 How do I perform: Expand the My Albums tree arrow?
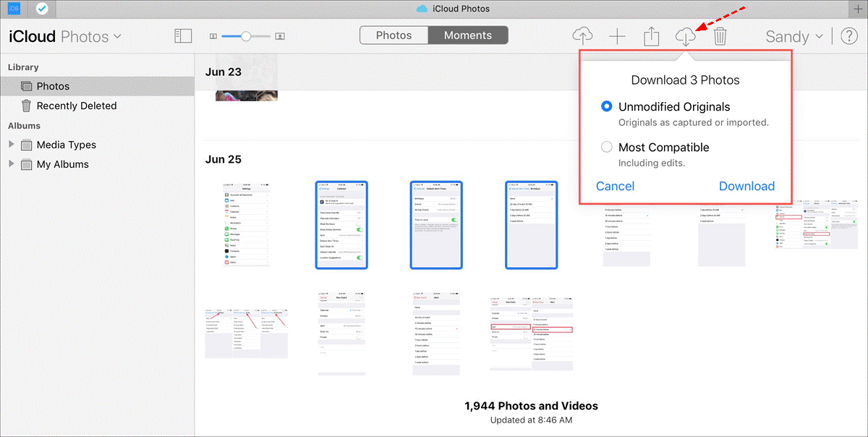coord(11,164)
